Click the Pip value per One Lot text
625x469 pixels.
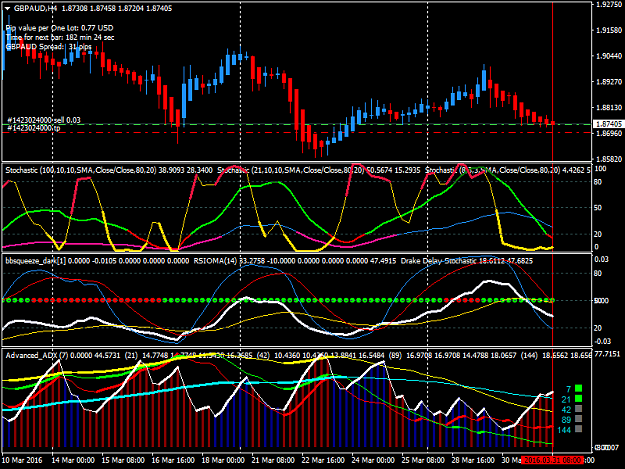pos(60,28)
